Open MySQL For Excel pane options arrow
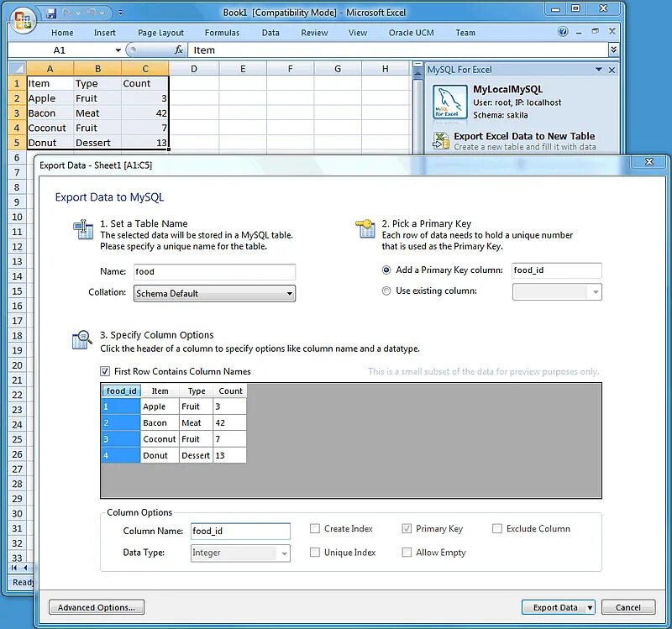Screen dimensions: 672x629 tap(599, 70)
